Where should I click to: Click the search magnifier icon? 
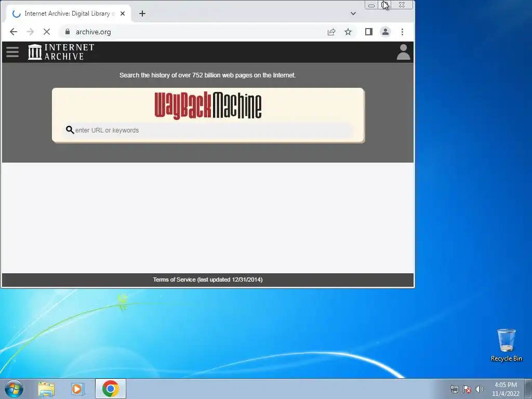tap(70, 130)
